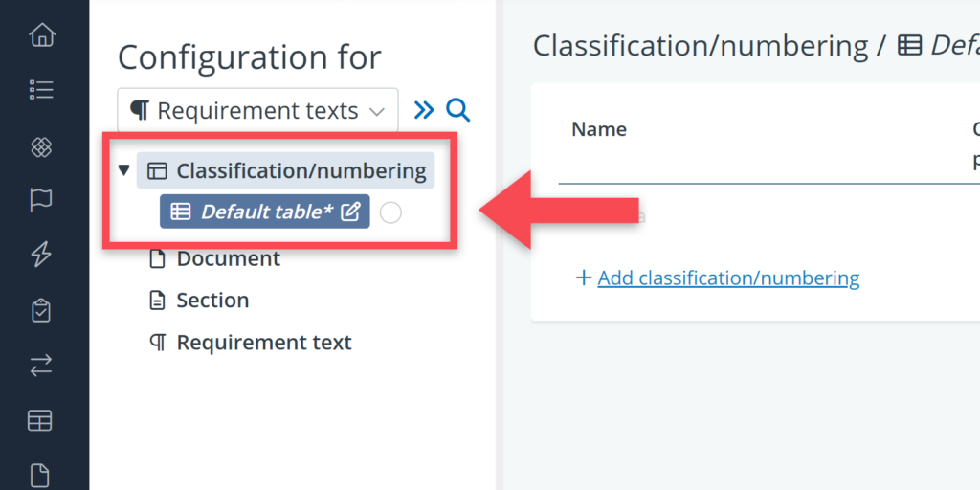Open the flag icon in sidebar
980x490 pixels.
[41, 201]
